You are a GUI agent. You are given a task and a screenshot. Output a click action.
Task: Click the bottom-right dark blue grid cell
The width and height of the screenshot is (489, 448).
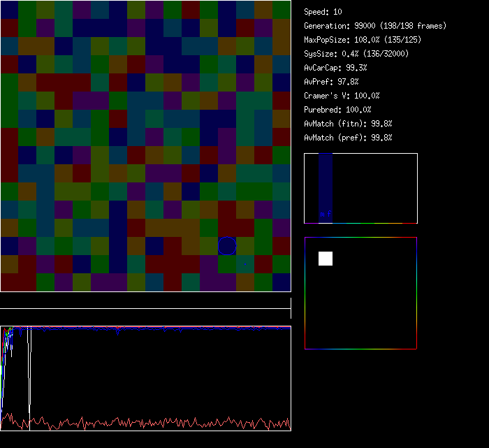[x=282, y=282]
